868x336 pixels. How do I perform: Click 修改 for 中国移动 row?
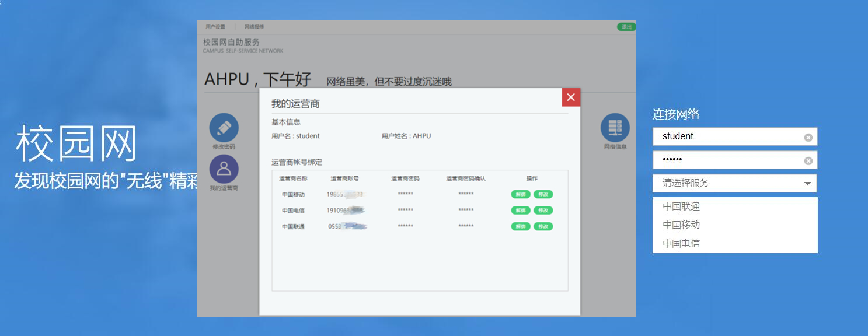point(543,194)
